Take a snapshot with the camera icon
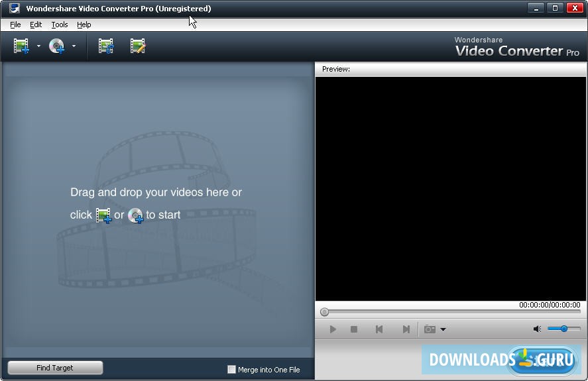The image size is (588, 381). pos(430,329)
